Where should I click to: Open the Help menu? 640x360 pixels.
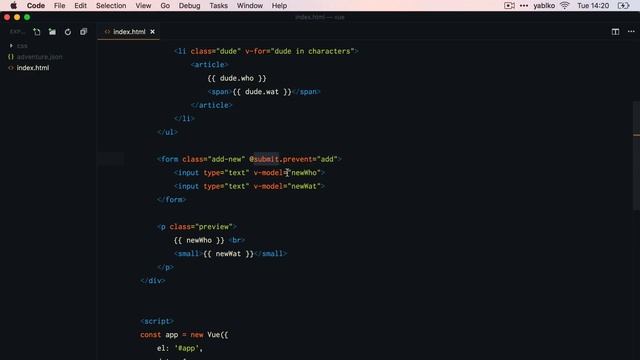(279, 6)
